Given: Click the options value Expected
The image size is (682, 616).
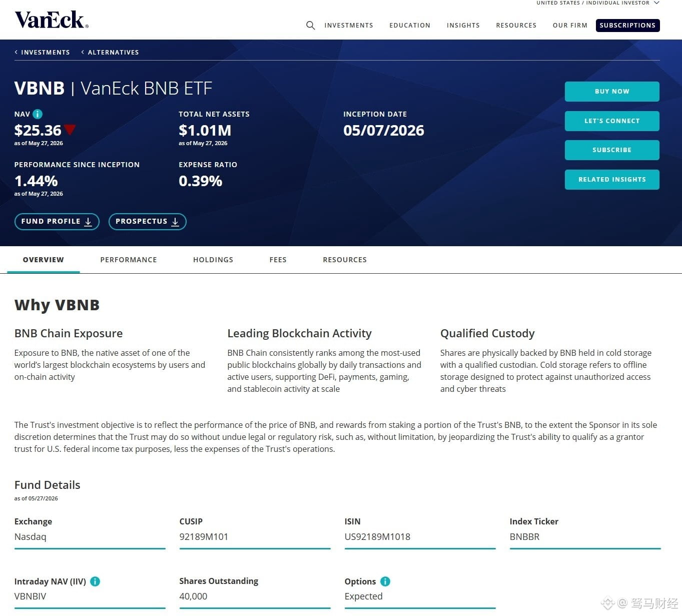Looking at the screenshot, I should pos(364,596).
